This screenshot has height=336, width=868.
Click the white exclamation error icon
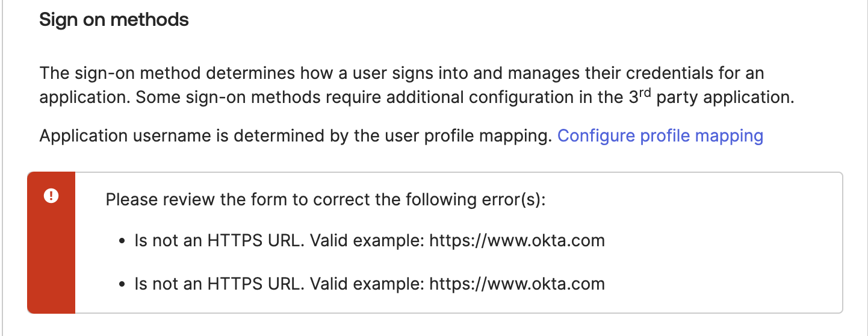tap(51, 196)
